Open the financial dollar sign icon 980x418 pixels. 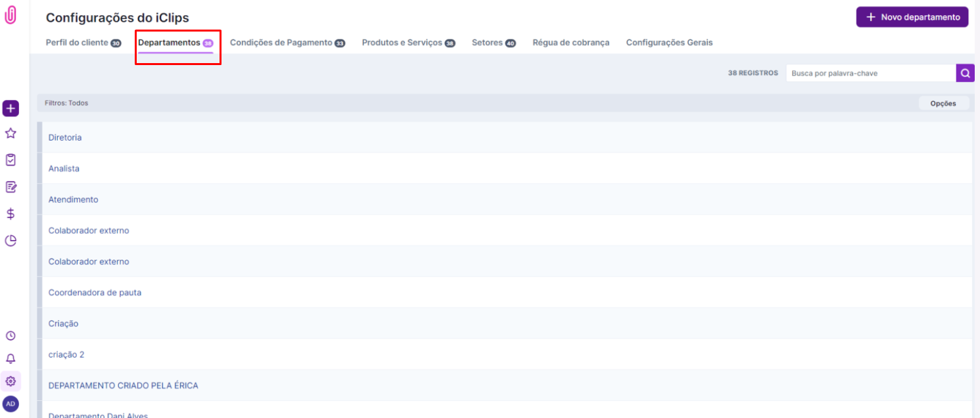[x=11, y=214]
